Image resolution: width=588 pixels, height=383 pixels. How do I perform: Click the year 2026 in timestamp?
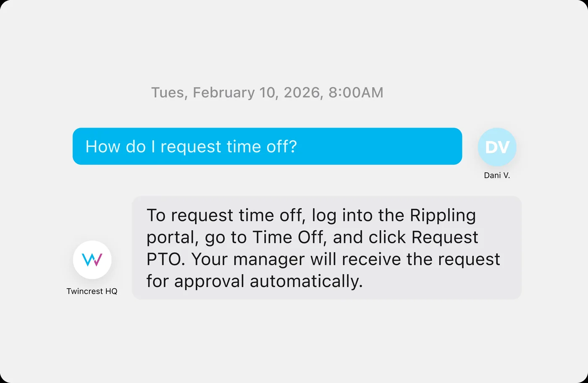click(302, 93)
